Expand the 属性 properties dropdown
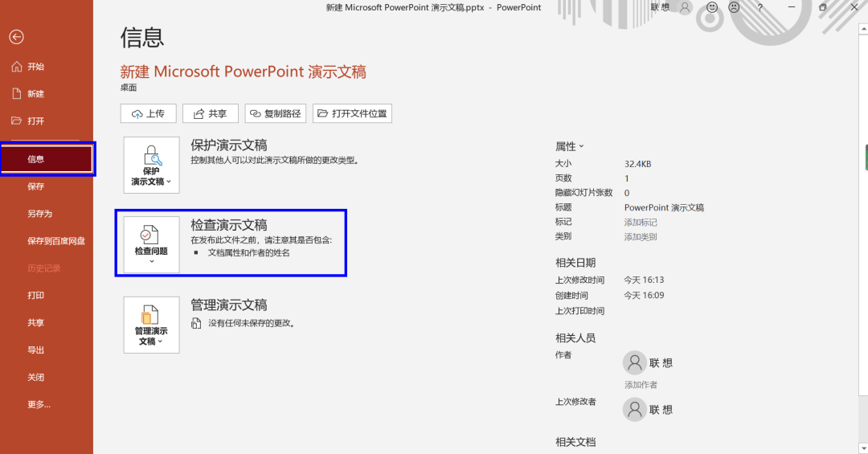868x454 pixels. click(570, 147)
